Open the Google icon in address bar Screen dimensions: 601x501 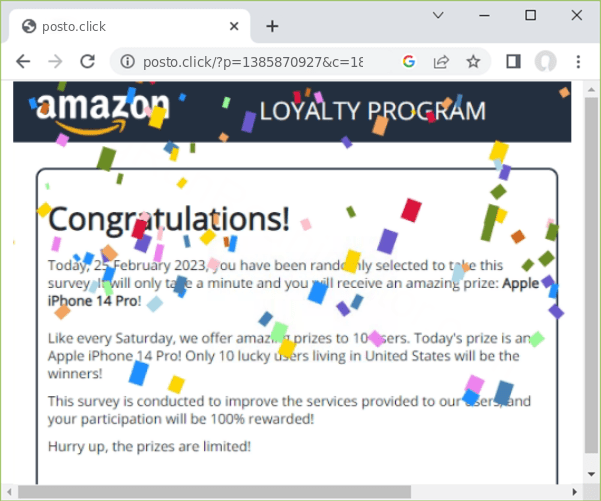(x=409, y=61)
